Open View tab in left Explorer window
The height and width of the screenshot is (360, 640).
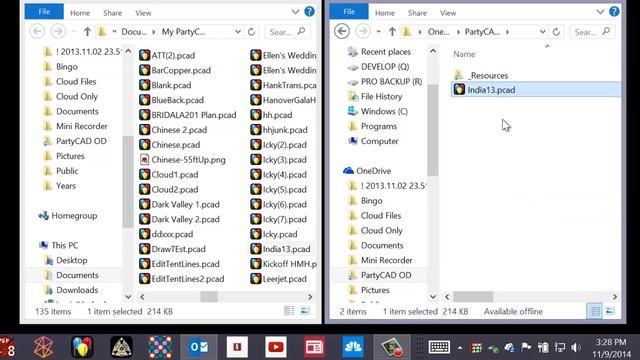143,13
